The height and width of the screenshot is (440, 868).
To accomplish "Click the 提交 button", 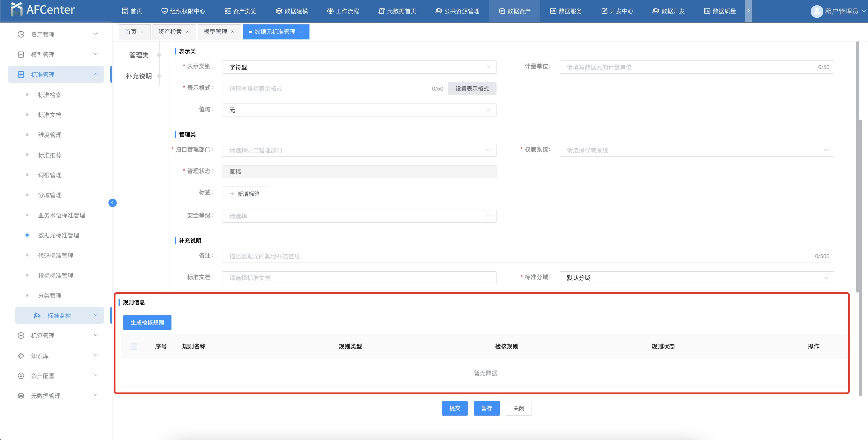I will pos(454,408).
